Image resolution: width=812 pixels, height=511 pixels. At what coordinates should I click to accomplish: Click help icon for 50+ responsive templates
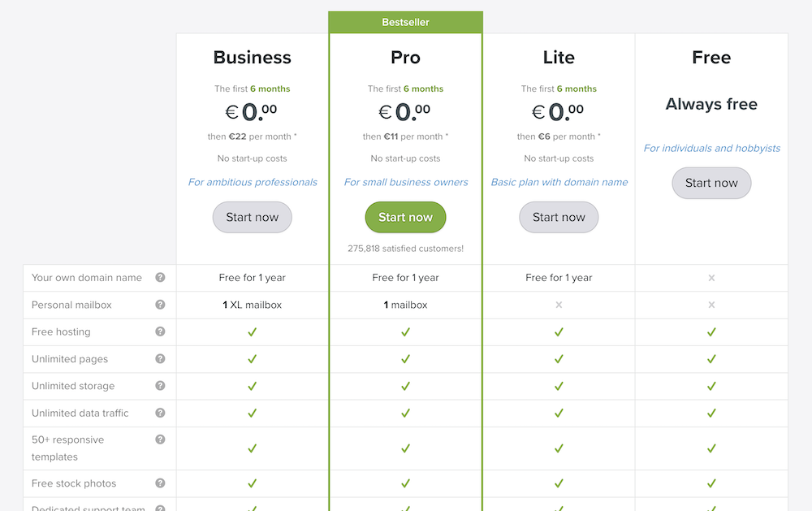160,440
